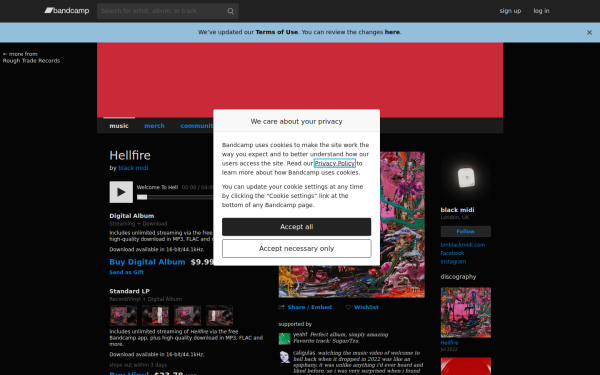600x375 pixels.
Task: Open the Privacy Policy link
Action: [334, 163]
